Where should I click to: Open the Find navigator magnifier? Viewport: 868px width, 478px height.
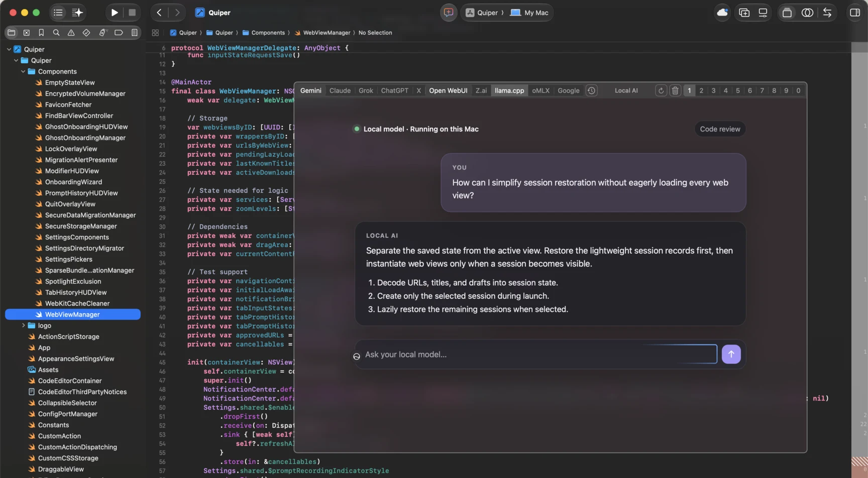click(x=56, y=33)
